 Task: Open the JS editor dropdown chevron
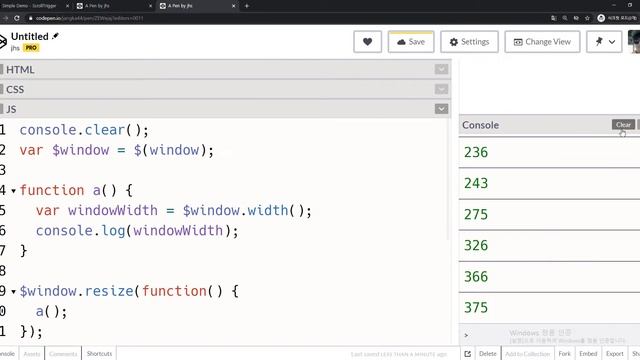point(441,109)
